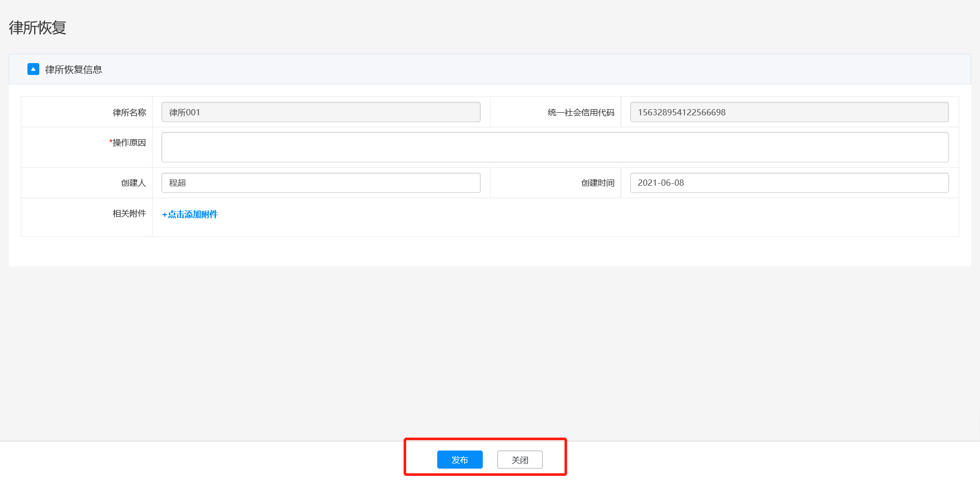Open the 点击添加附件 attachment link
Image resolution: width=980 pixels, height=480 pixels.
pyautogui.click(x=192, y=215)
